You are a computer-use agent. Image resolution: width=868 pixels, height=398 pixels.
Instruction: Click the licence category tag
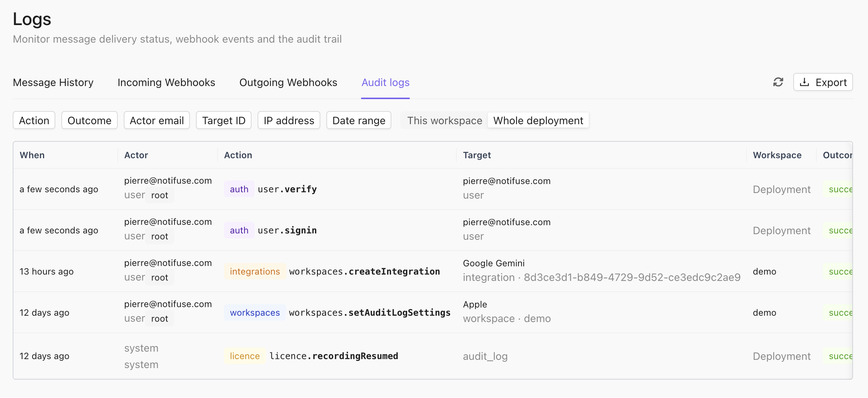[245, 356]
